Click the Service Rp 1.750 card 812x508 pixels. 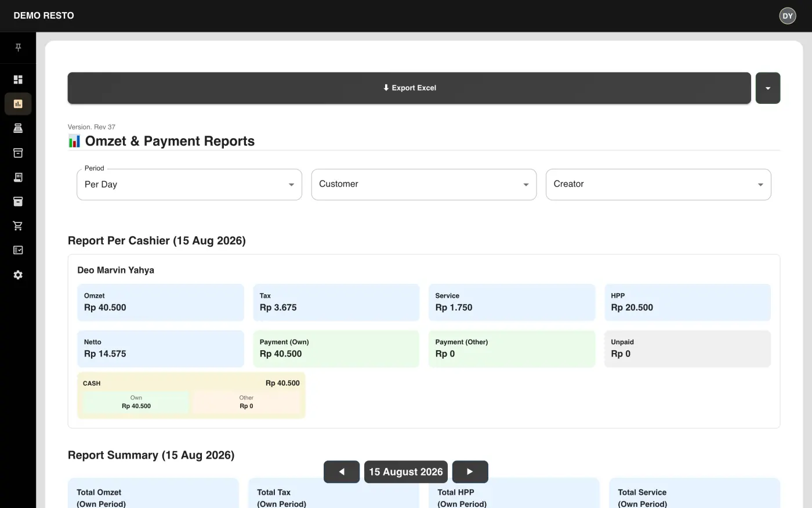tap(512, 302)
